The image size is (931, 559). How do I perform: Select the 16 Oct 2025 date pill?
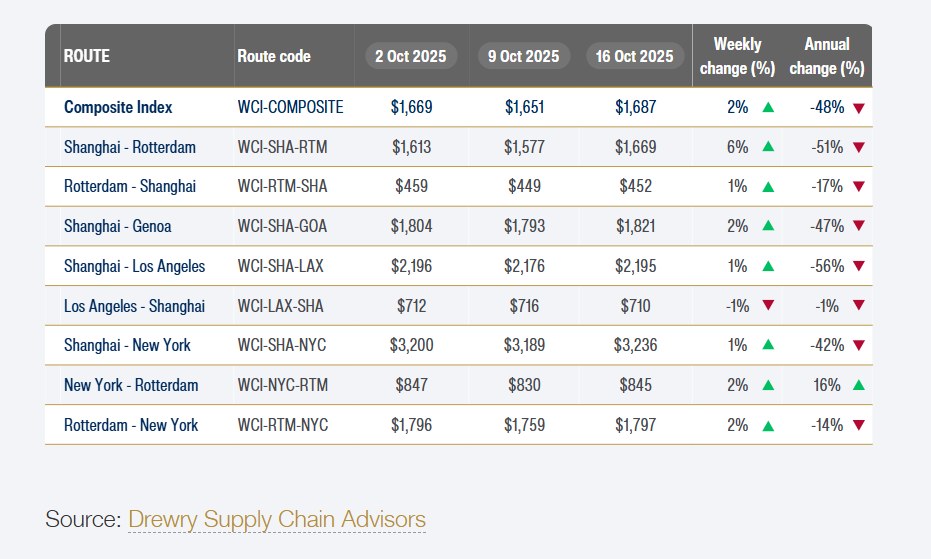tap(635, 56)
